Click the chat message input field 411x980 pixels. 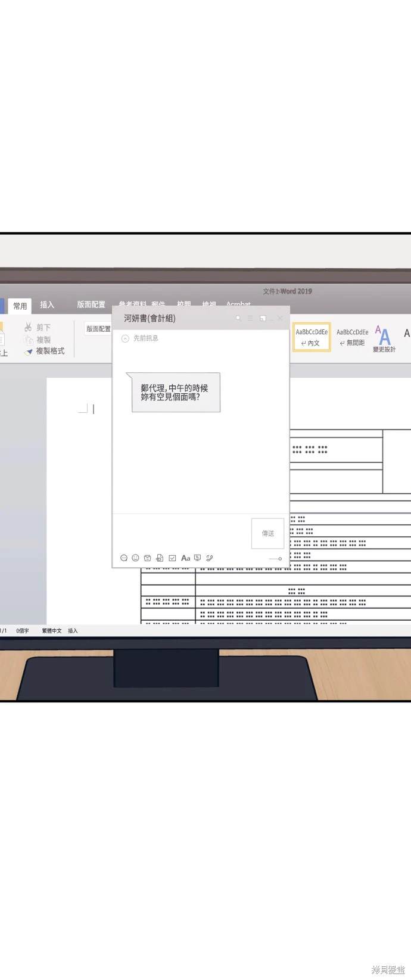[x=182, y=531]
